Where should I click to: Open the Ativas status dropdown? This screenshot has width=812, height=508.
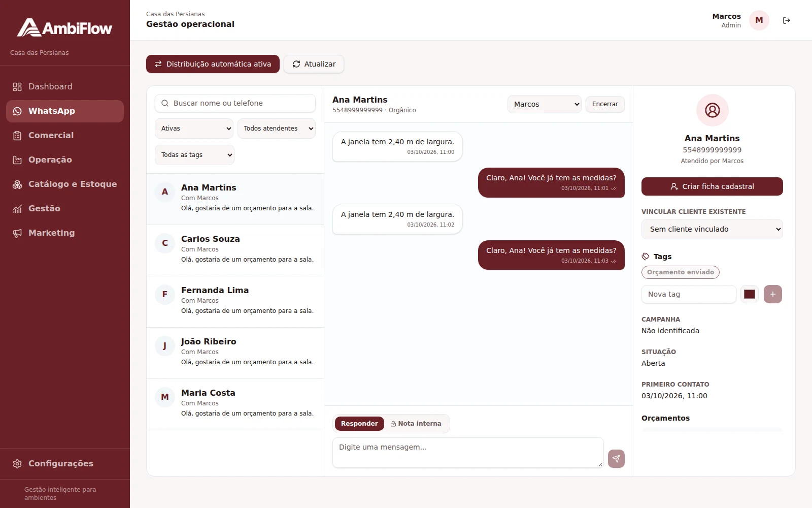click(194, 129)
